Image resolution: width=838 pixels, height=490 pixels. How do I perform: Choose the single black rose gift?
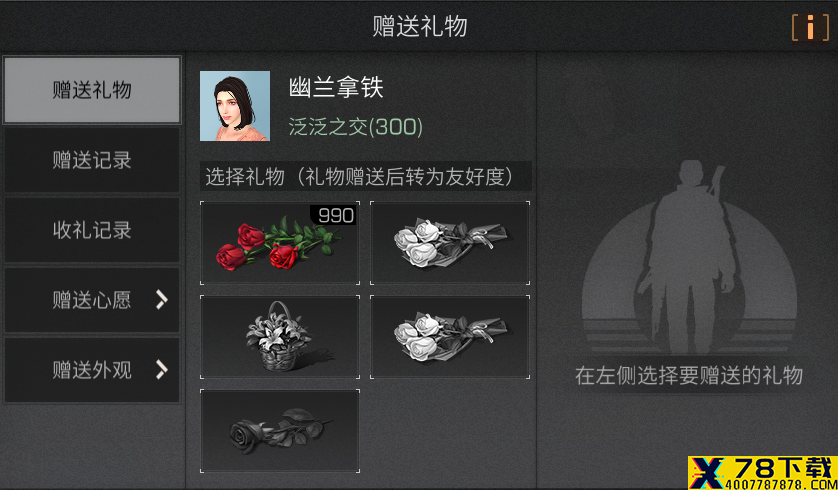point(280,431)
